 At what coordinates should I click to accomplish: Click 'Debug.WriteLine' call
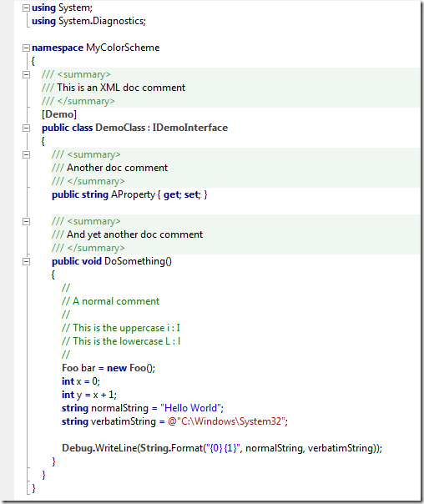tap(99, 448)
